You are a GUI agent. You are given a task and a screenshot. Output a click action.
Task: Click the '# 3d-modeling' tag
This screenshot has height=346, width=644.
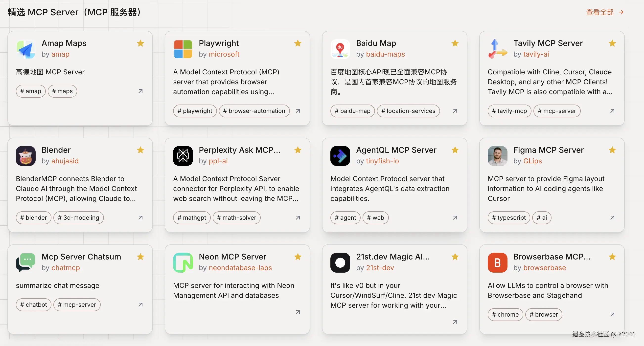pyautogui.click(x=78, y=217)
